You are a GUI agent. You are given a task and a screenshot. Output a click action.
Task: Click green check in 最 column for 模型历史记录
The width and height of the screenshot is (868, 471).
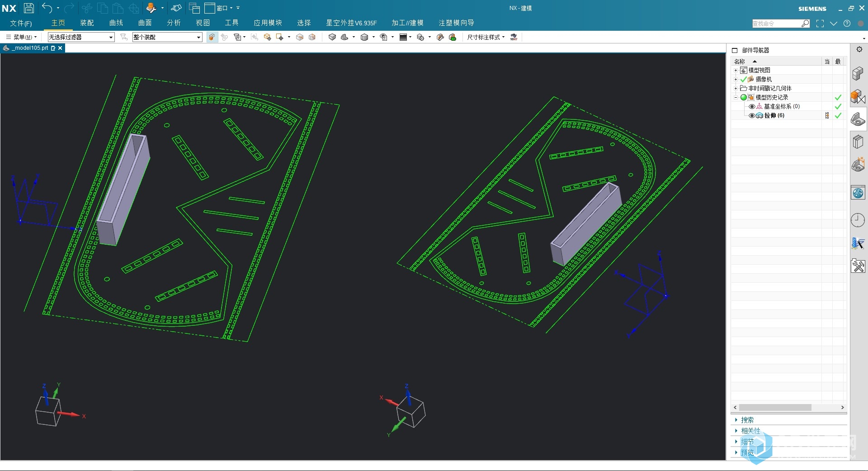click(x=838, y=98)
